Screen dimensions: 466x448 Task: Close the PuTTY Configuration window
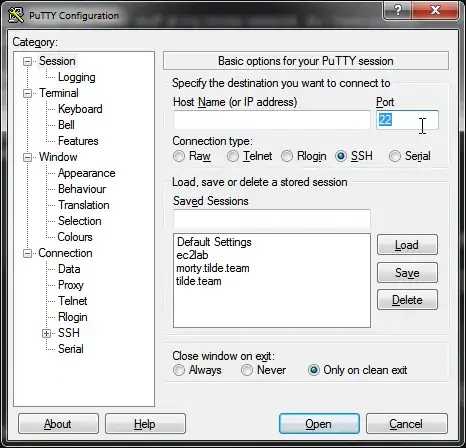pos(435,10)
